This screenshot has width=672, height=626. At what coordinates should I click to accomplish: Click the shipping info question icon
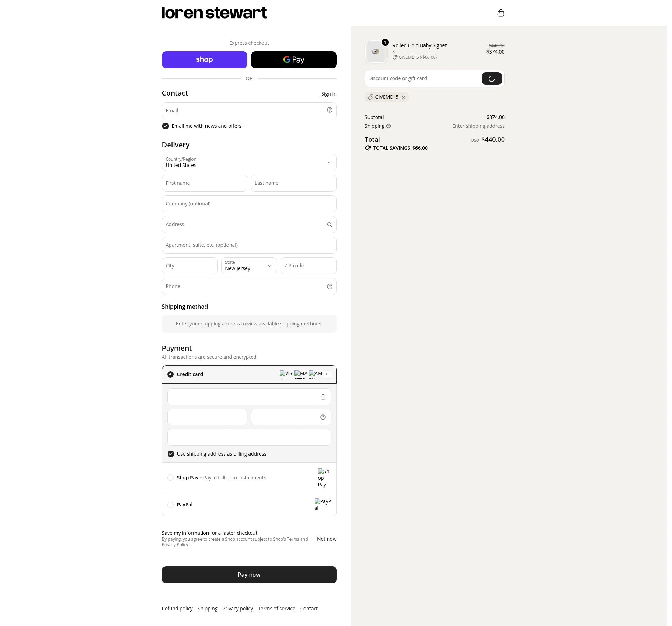tap(388, 126)
